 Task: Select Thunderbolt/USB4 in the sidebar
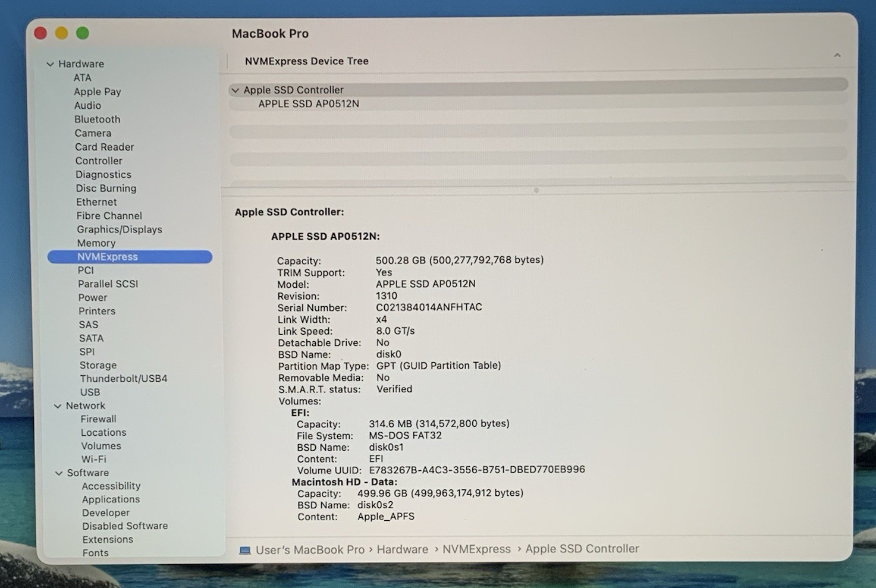coord(124,378)
